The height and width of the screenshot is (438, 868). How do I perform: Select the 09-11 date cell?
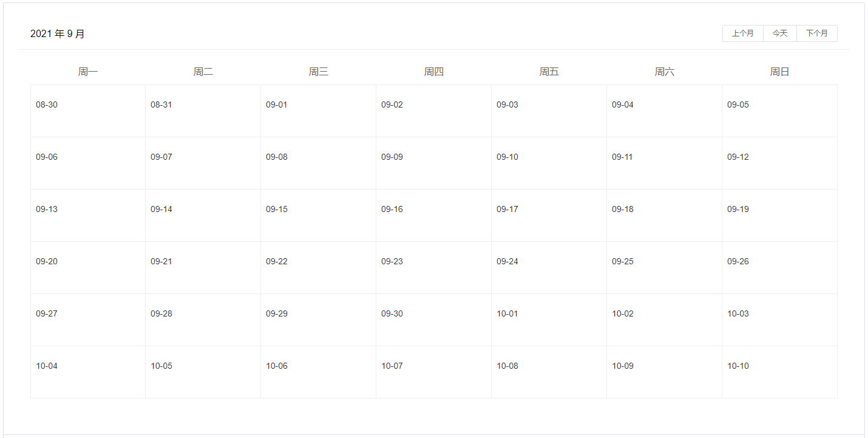(x=664, y=163)
